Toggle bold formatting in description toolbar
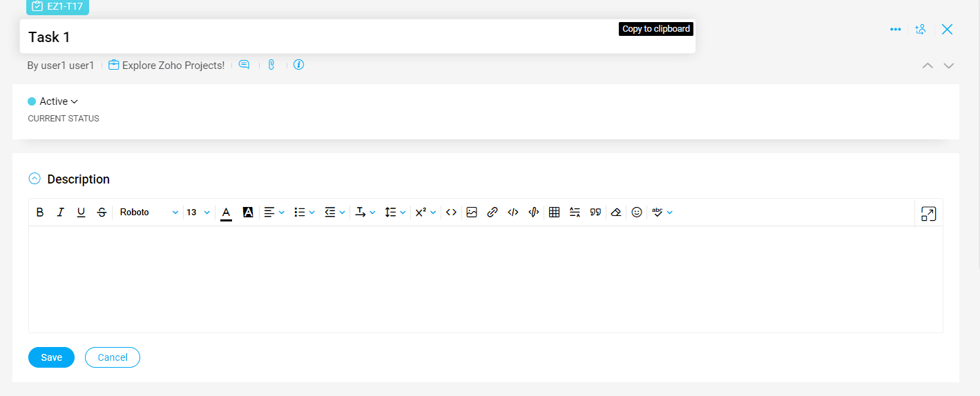Viewport: 980px width, 396px height. click(x=40, y=212)
